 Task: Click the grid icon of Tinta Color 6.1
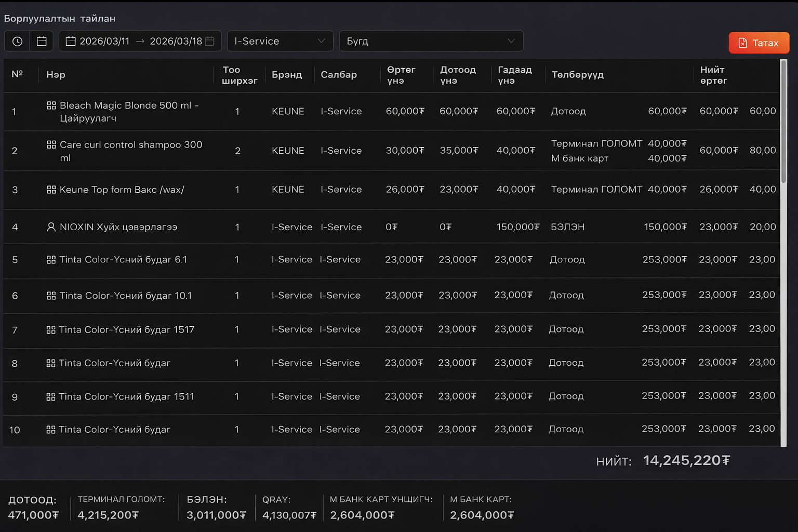(51, 260)
